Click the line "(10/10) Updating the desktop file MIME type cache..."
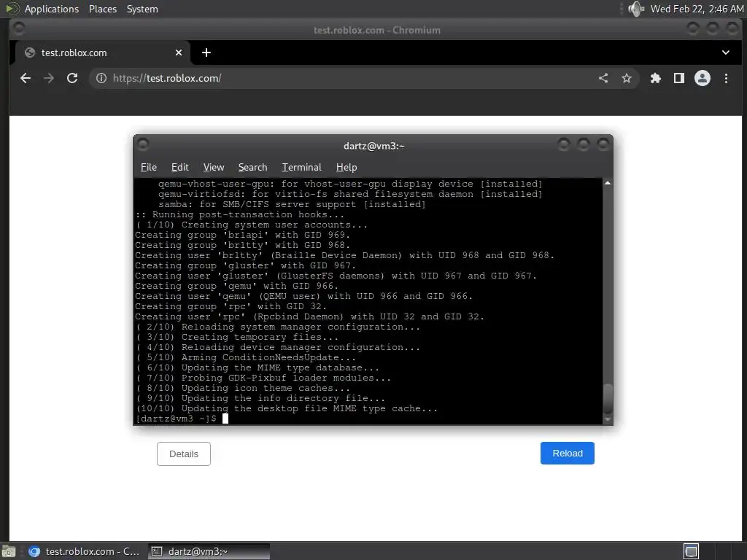This screenshot has width=747, height=560. (x=287, y=408)
